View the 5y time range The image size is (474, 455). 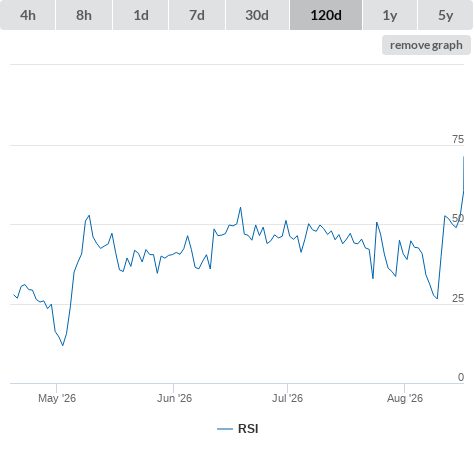[x=445, y=15]
